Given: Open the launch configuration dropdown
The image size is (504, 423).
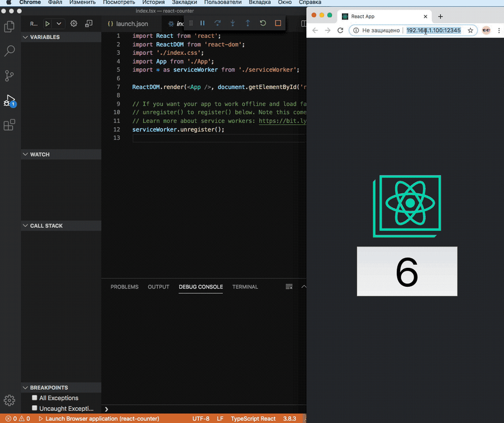Looking at the screenshot, I should pyautogui.click(x=59, y=23).
